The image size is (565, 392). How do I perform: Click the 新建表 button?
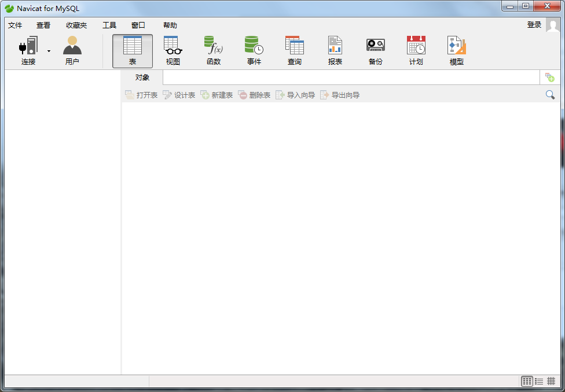(x=217, y=95)
